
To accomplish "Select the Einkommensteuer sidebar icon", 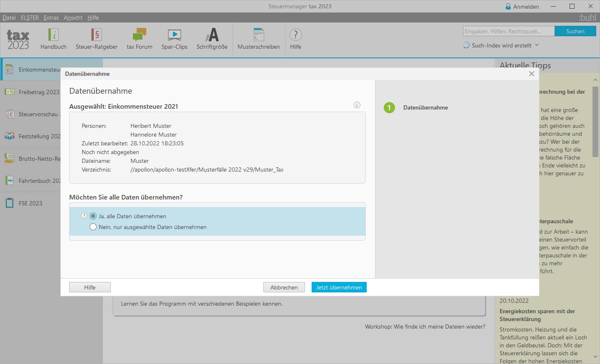I will coord(9,70).
